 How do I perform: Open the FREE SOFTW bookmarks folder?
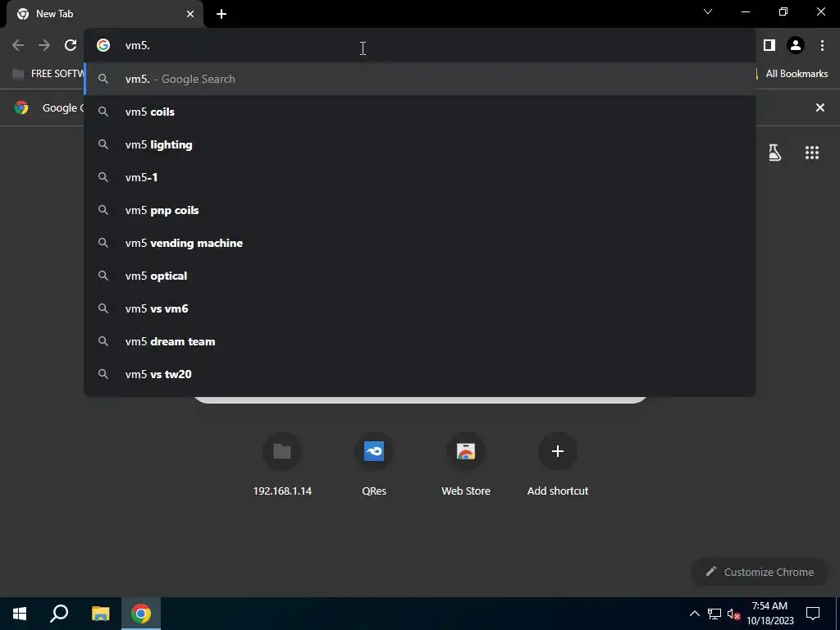point(48,74)
